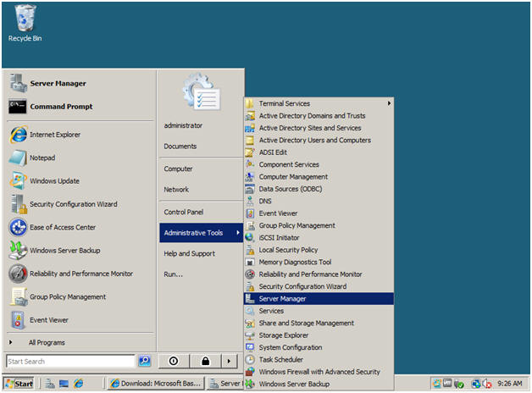Open Storage Explorer

point(319,335)
